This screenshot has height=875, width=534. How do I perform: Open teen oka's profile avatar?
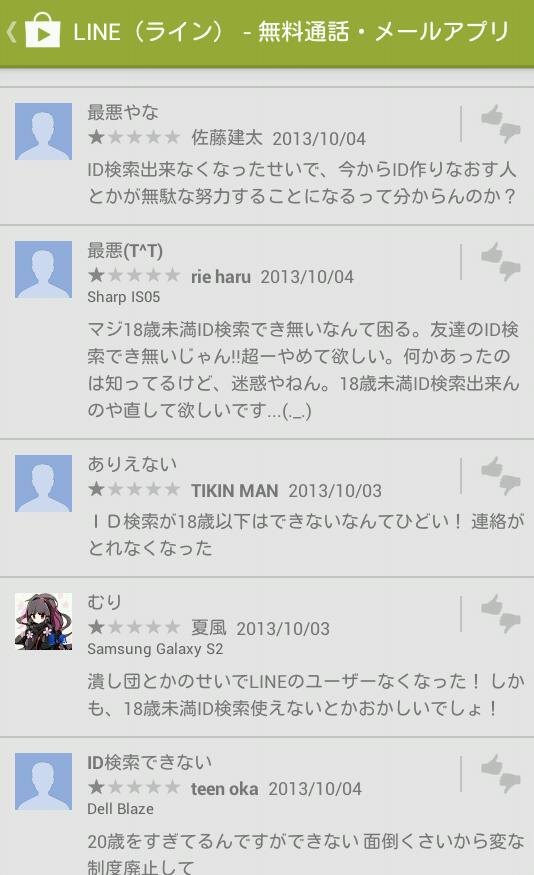pyautogui.click(x=44, y=781)
